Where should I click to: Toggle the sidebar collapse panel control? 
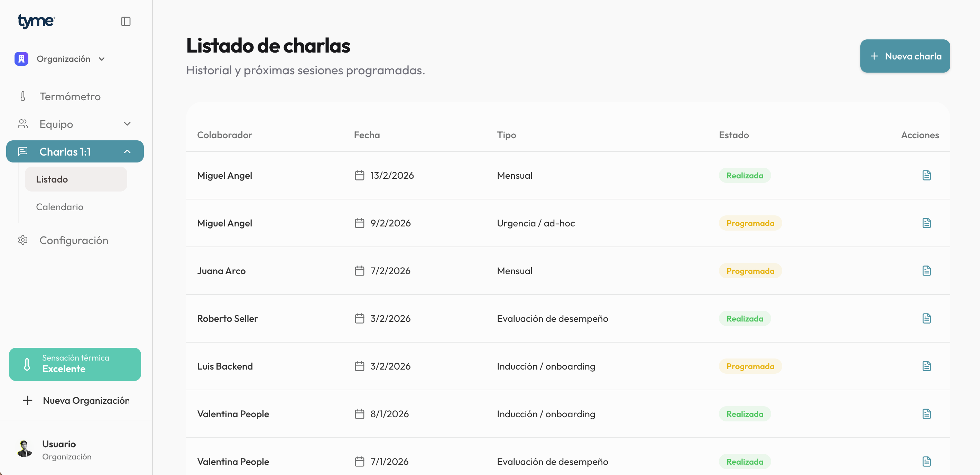pyautogui.click(x=126, y=21)
